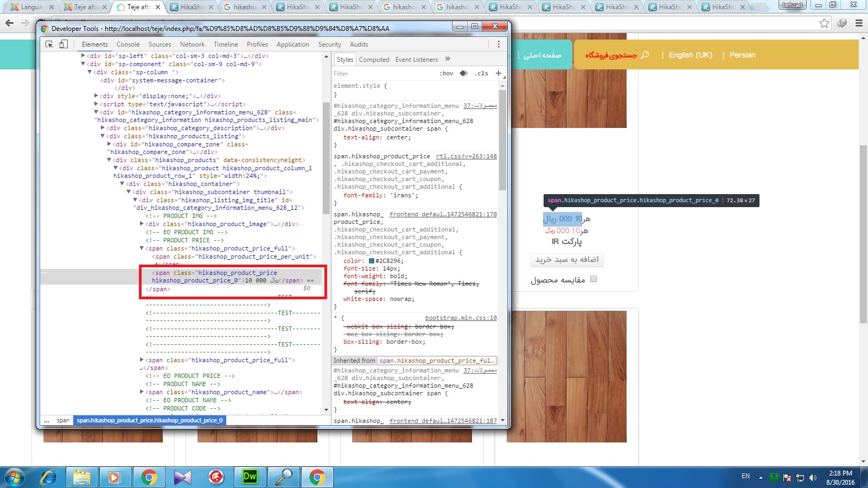Screen dimensions: 868x488
Task: Click the English (UK) language link
Action: [x=690, y=55]
